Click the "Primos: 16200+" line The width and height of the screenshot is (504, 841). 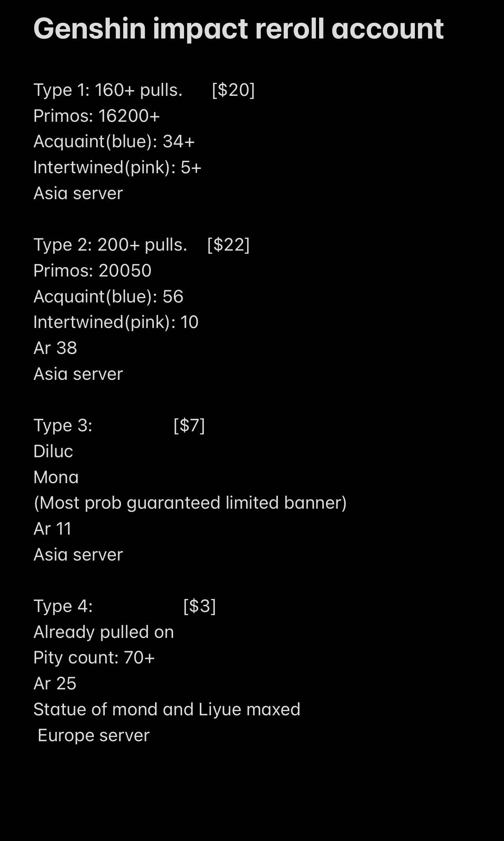click(x=97, y=116)
